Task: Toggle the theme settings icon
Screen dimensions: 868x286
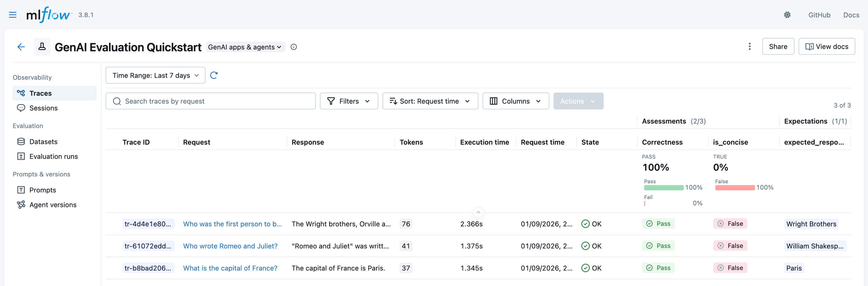Action: tap(787, 15)
